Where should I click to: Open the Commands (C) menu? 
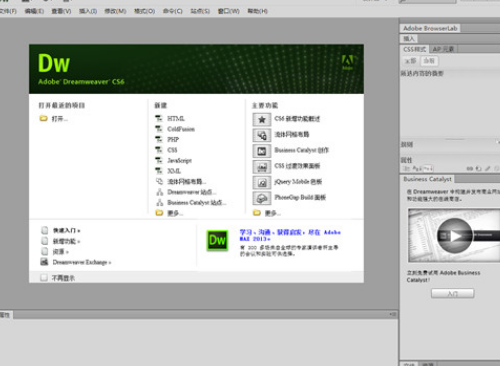[173, 11]
